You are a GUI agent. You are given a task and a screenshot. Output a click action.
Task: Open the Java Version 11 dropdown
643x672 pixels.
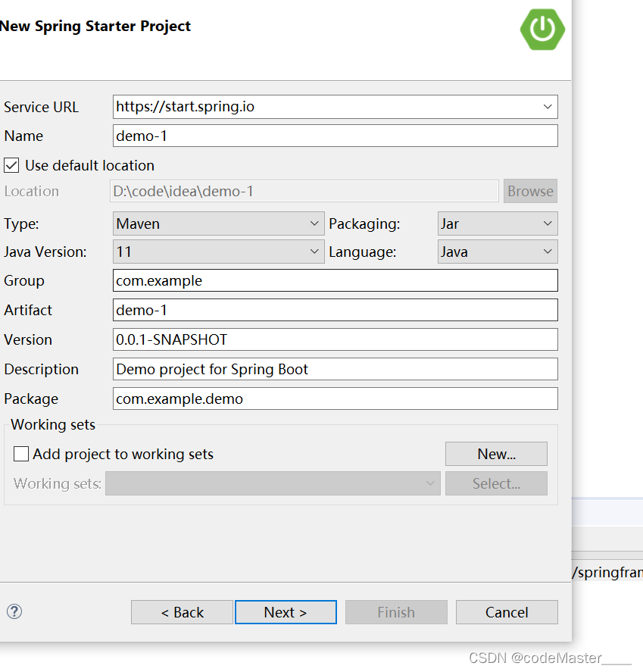[218, 252]
